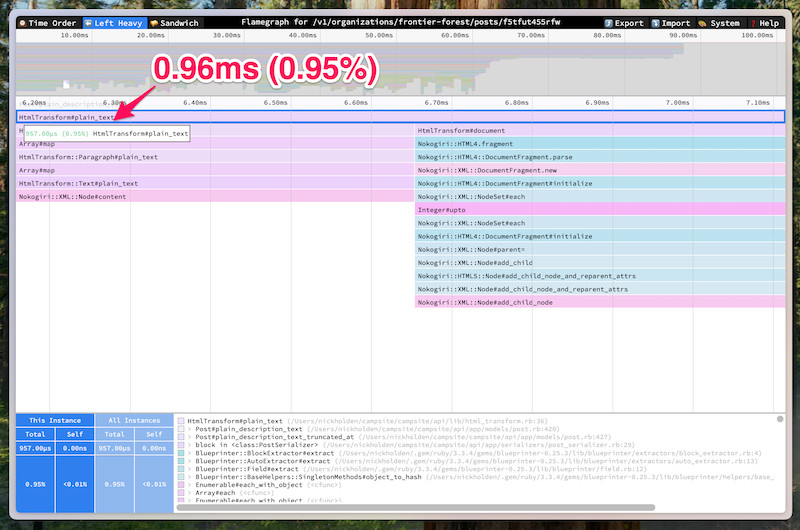Image resolution: width=800 pixels, height=530 pixels.
Task: Select the HtmlTransform#plain_text stack trace row
Action: pos(367,421)
